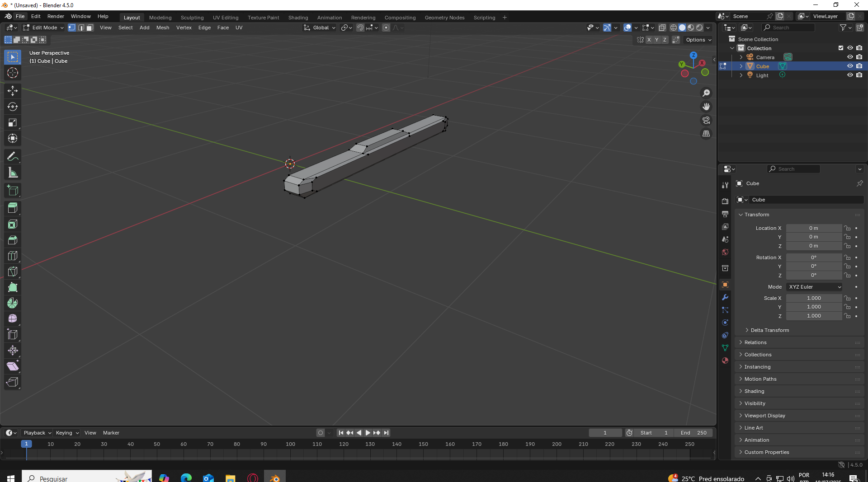Activate the Edge Slide tool
The width and height of the screenshot is (868, 482).
coord(13,335)
